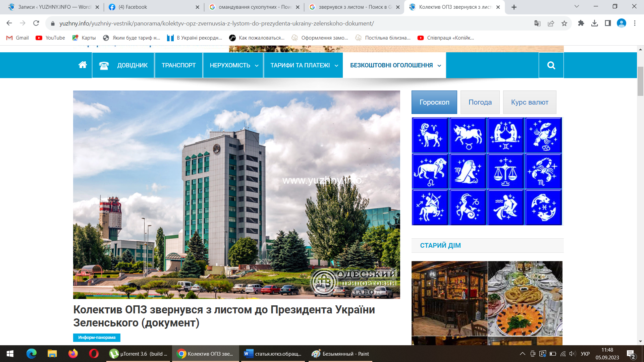The height and width of the screenshot is (362, 644).
Task: Switch the УКР keyboard language indicator
Action: [x=585, y=354]
